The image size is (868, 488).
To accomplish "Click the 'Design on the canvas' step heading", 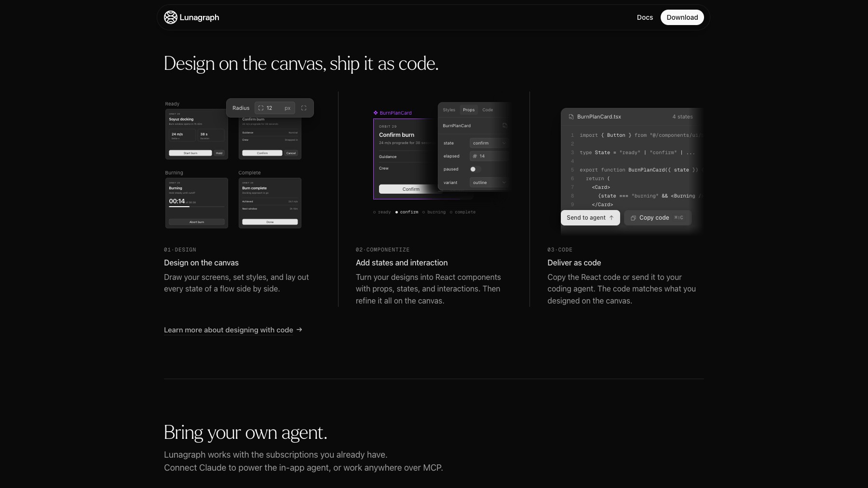I will click(201, 263).
